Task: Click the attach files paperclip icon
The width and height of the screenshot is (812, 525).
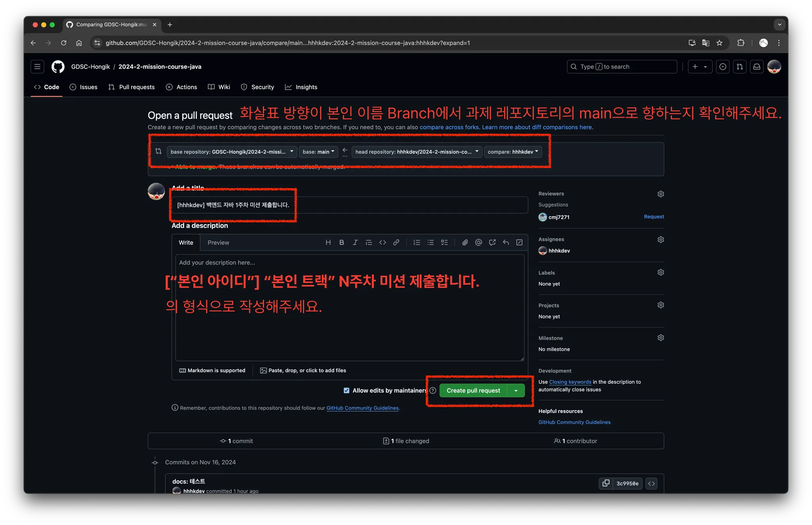Action: pyautogui.click(x=465, y=242)
